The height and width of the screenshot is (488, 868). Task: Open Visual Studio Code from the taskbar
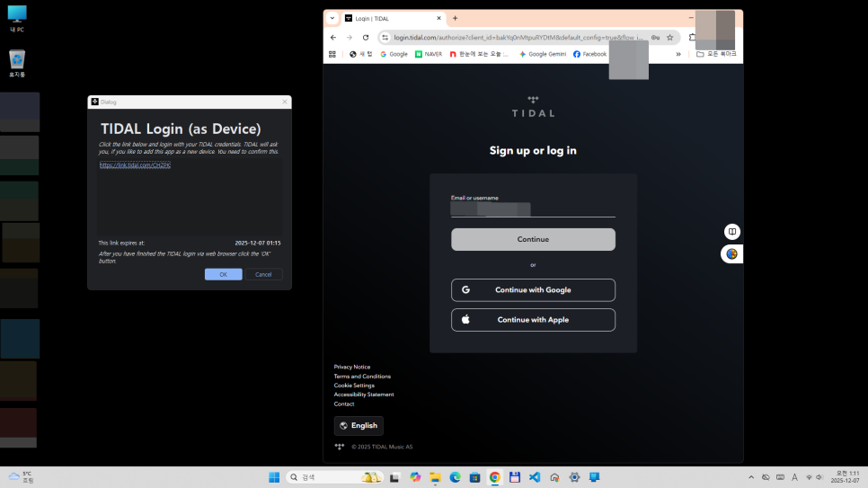point(535,477)
